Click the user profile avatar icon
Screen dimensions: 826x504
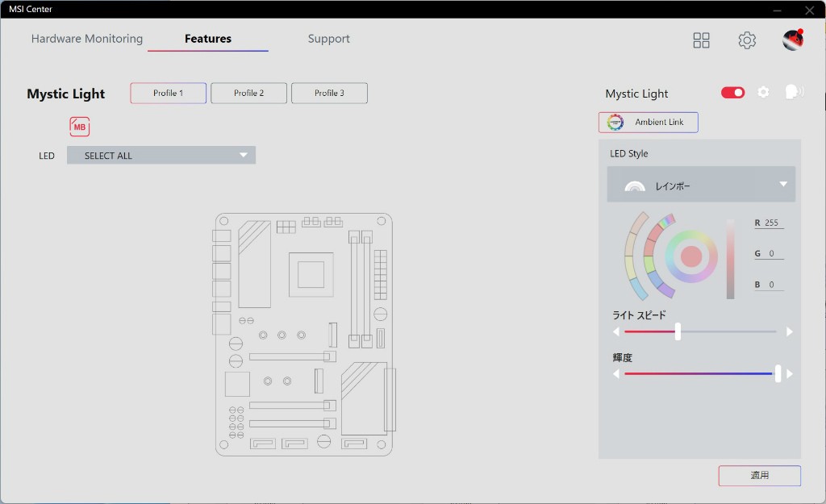coord(793,40)
